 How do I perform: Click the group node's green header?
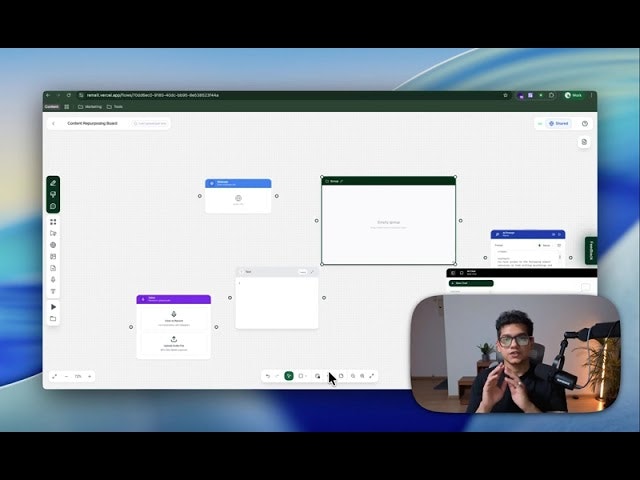click(389, 181)
